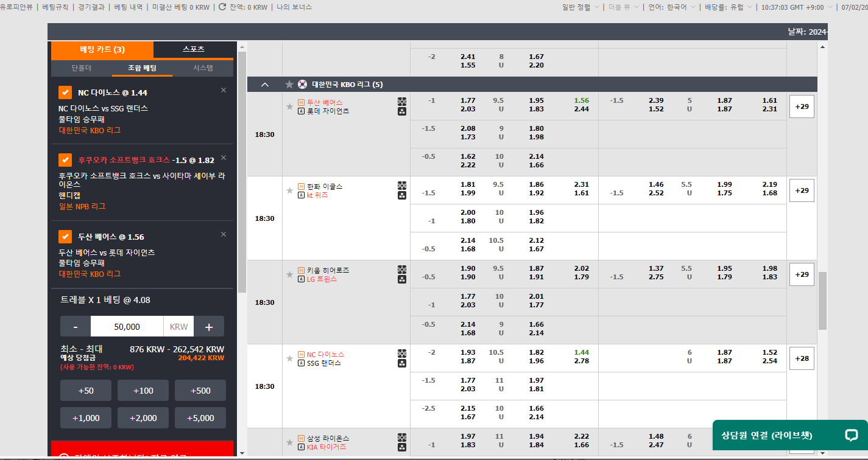
Task: Star the Hanwha Eagles vs kt Wiz match
Action: (289, 190)
